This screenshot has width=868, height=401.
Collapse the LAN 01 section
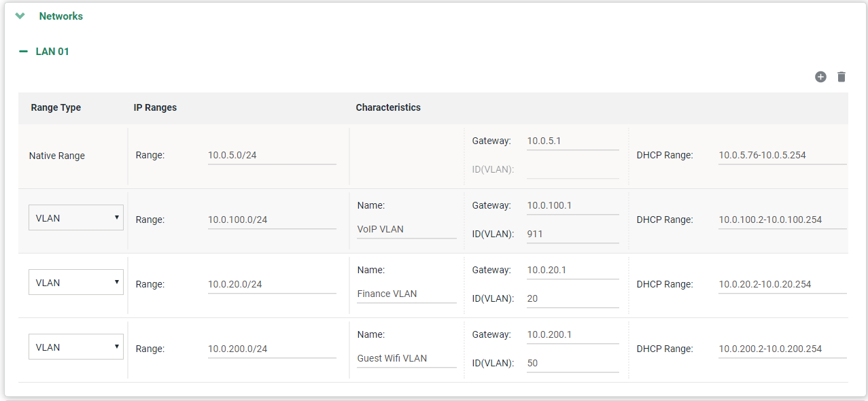pyautogui.click(x=23, y=52)
